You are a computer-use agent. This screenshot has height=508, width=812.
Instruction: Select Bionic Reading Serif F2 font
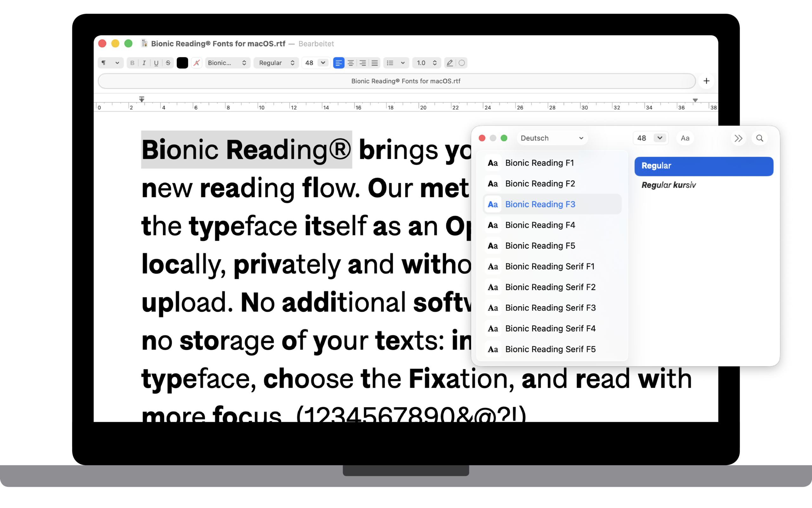tap(552, 287)
